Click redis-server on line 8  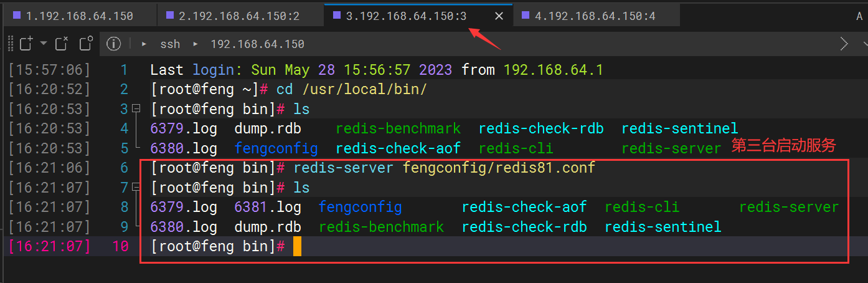pyautogui.click(x=789, y=207)
